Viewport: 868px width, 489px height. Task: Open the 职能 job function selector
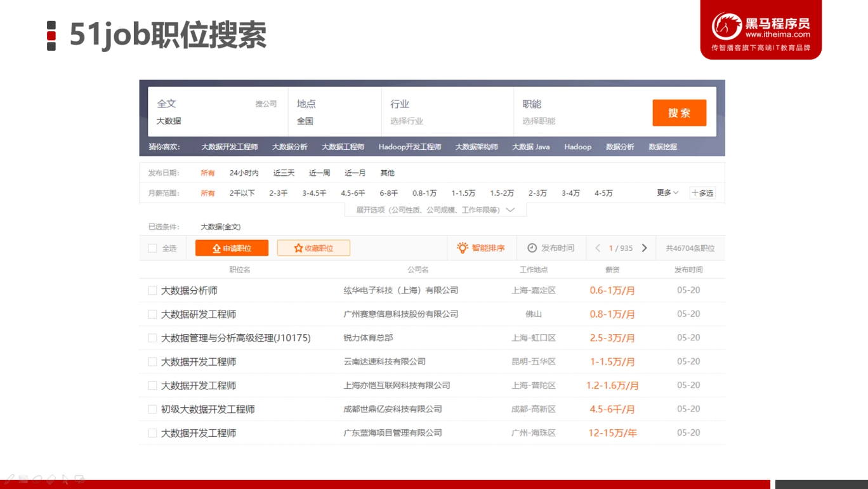point(579,112)
